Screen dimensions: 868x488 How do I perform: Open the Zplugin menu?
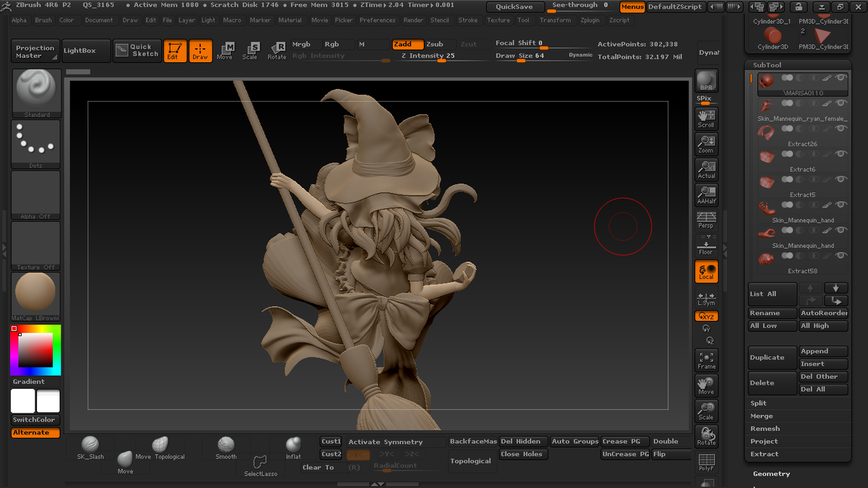(x=590, y=20)
